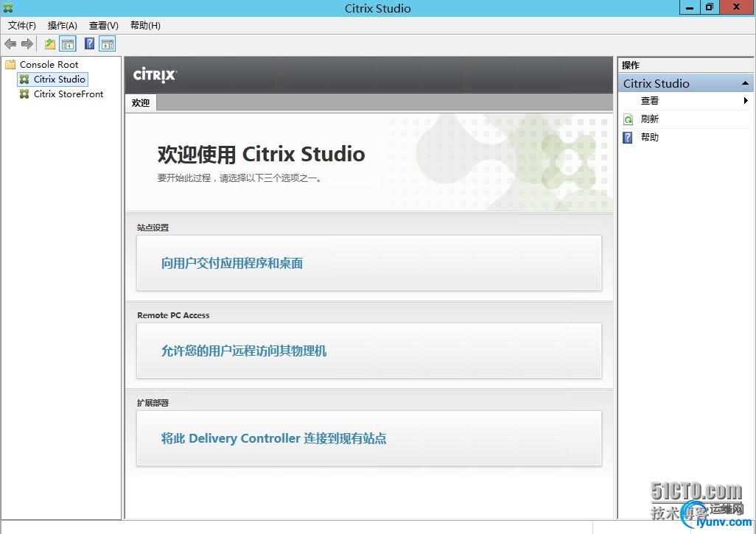The width and height of the screenshot is (756, 534).
Task: Expand the 查看 submenu arrow
Action: tap(746, 101)
